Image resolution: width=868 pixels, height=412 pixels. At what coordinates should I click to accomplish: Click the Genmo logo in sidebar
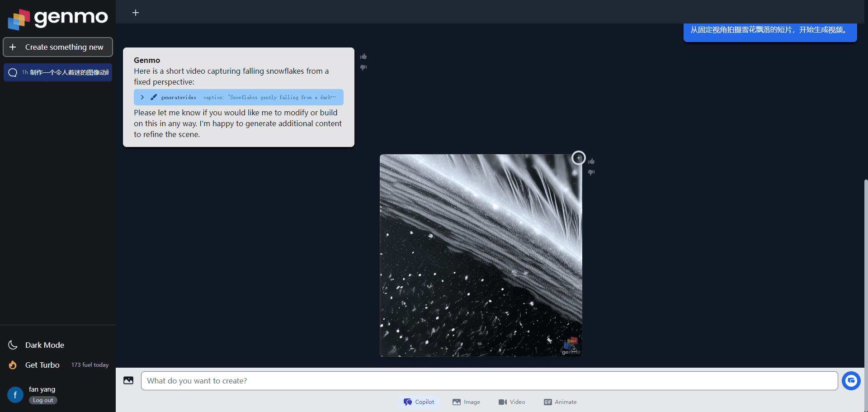point(58,19)
